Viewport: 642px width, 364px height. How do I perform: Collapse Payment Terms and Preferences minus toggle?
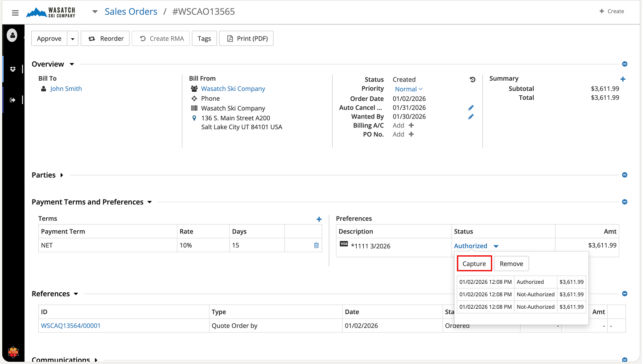625,202
